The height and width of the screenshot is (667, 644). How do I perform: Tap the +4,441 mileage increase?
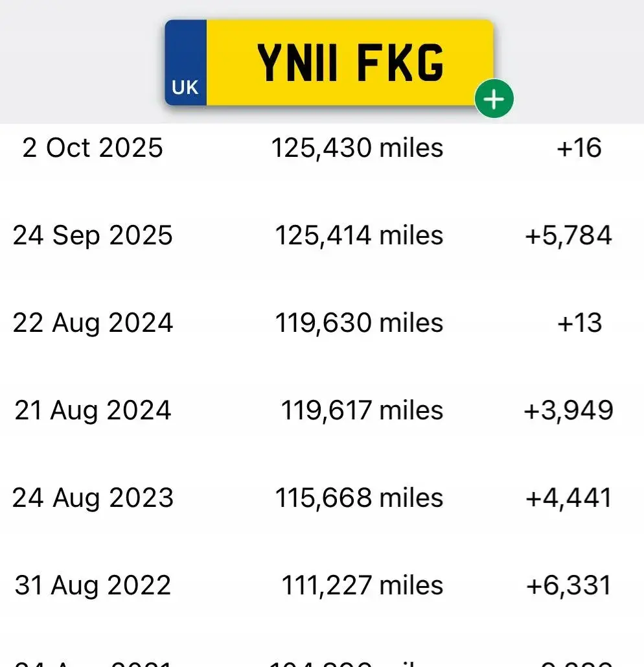point(569,498)
